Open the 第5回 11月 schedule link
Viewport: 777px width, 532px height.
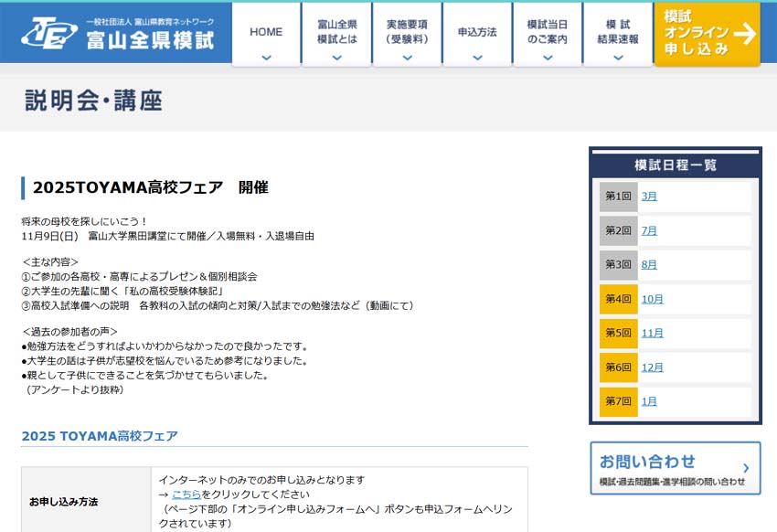[x=653, y=334]
